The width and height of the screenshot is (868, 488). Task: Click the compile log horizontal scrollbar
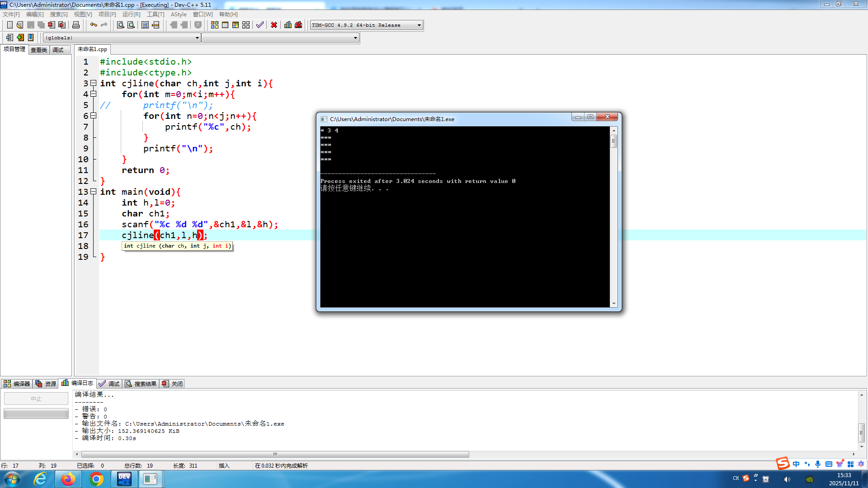pyautogui.click(x=275, y=454)
